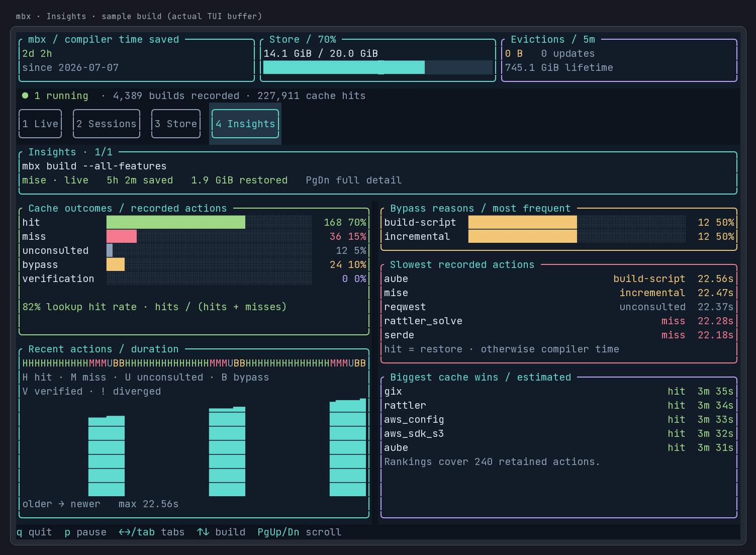
Task: Select the "gix" row in Biggest cache wins
Action: pos(559,391)
